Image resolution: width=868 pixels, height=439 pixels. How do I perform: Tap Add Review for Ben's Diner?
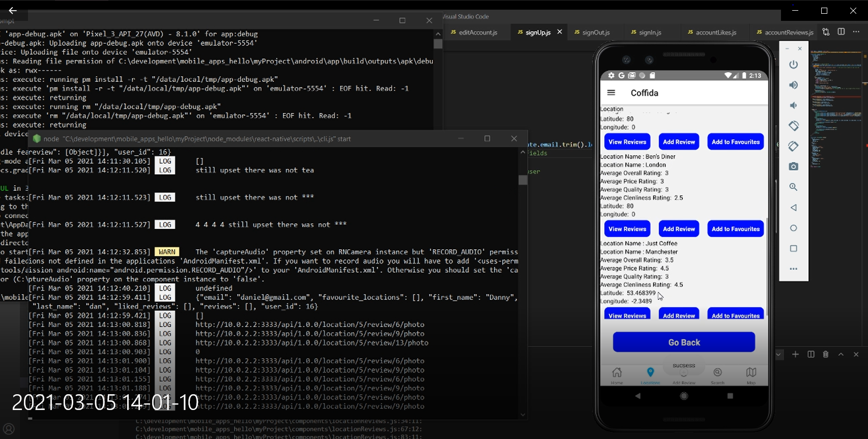tap(679, 229)
